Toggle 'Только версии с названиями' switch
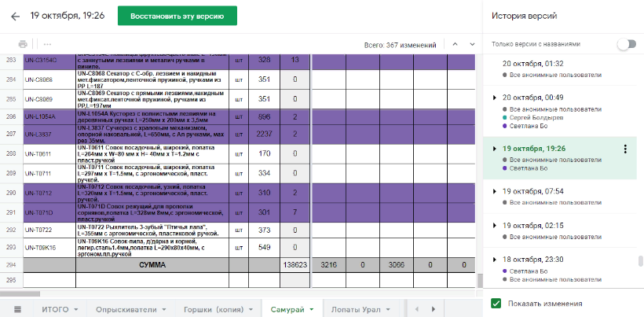 tap(625, 44)
